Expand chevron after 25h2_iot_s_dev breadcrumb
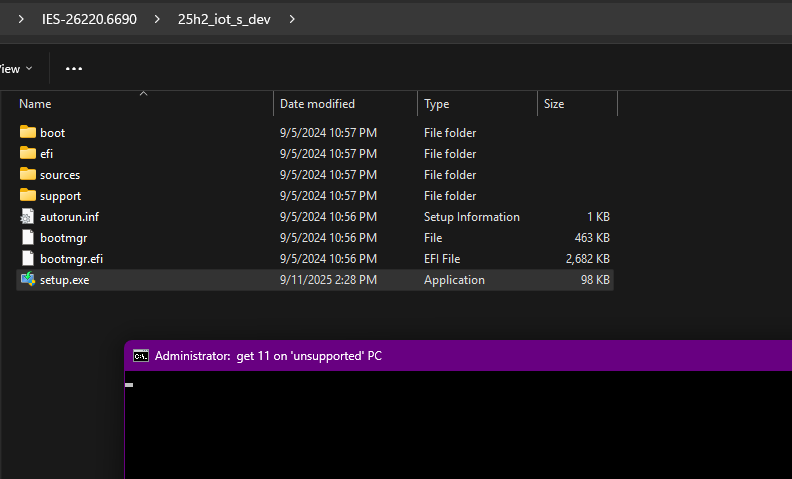Viewport: 792px width, 479px height. click(x=292, y=19)
